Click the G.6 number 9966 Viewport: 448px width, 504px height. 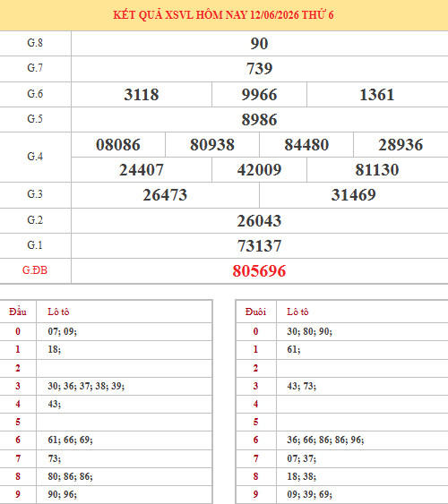(259, 95)
